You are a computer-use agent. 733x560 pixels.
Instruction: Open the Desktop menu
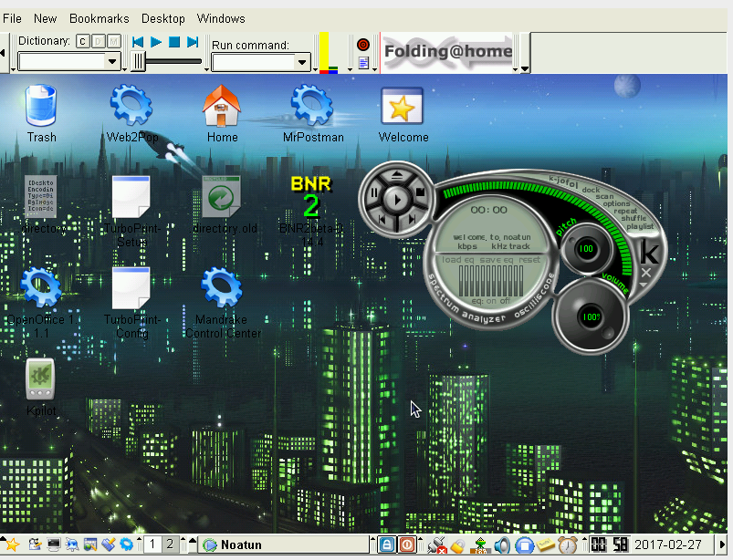coord(163,18)
